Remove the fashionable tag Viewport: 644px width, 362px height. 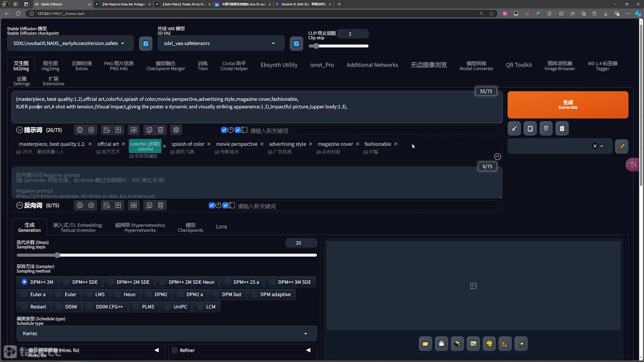(x=395, y=144)
